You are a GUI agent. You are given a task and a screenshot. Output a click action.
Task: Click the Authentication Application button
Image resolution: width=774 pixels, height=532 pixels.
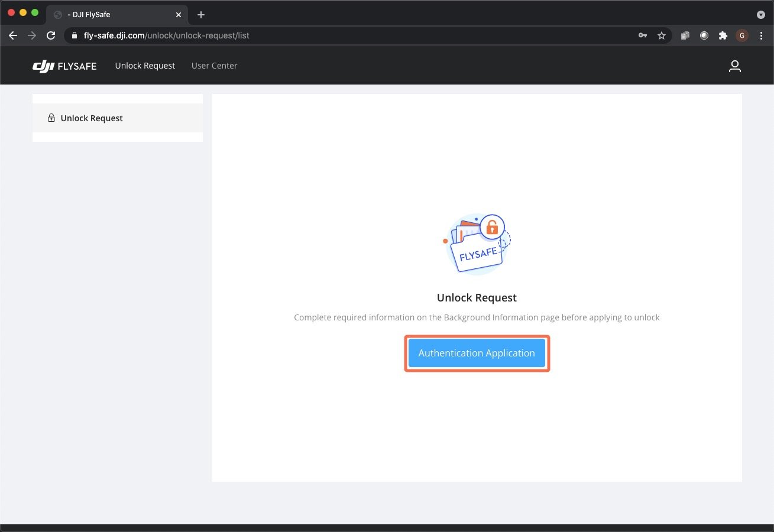[x=477, y=353]
